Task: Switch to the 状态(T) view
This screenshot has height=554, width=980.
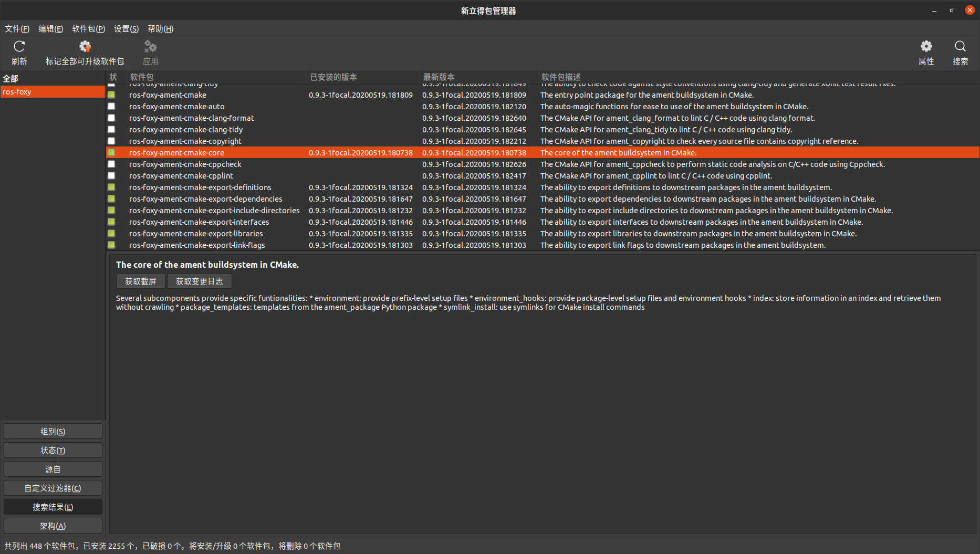Action: pos(53,450)
